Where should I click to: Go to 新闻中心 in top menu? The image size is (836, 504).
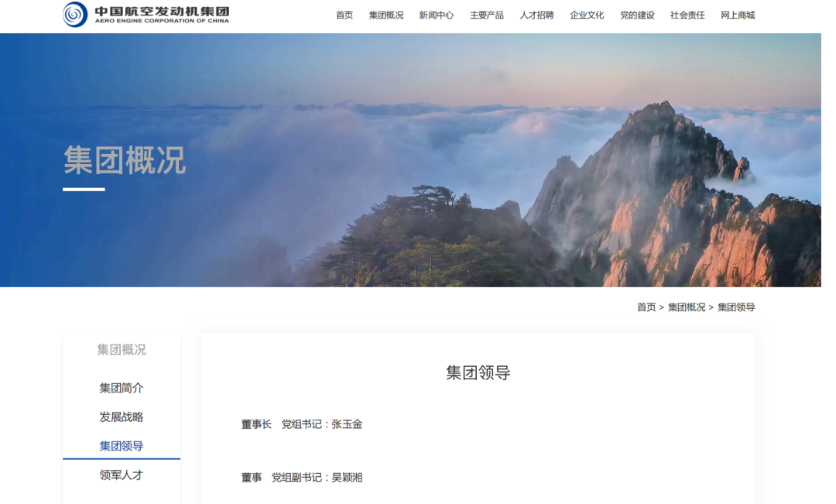pyautogui.click(x=437, y=15)
